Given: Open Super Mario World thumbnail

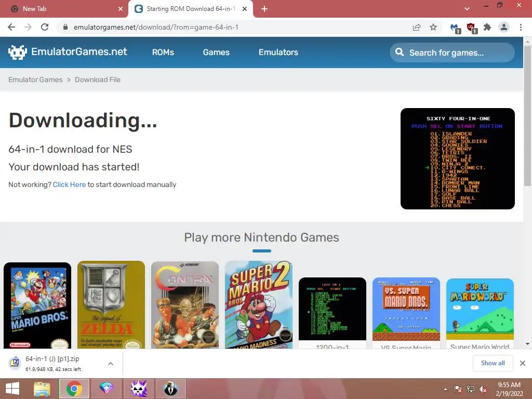Looking at the screenshot, I should pyautogui.click(x=480, y=309).
